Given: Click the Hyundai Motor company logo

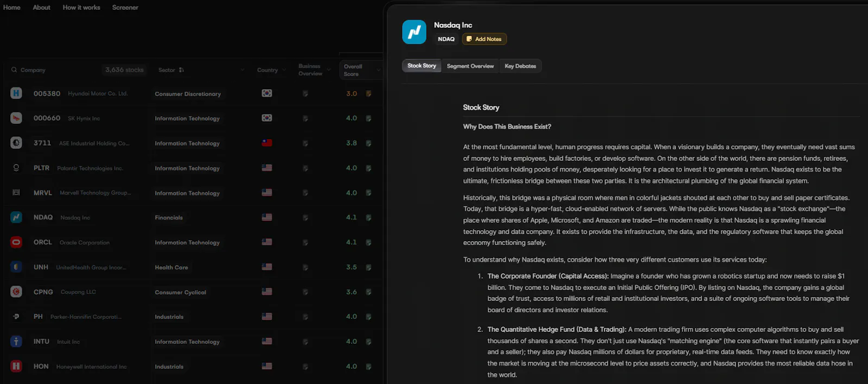Looking at the screenshot, I should point(16,93).
